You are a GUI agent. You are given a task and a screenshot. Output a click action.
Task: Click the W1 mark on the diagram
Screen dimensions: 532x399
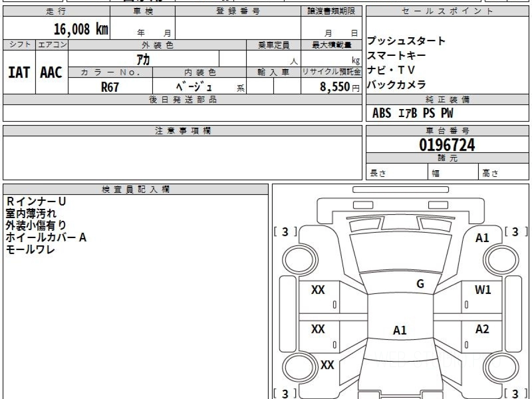click(x=483, y=290)
